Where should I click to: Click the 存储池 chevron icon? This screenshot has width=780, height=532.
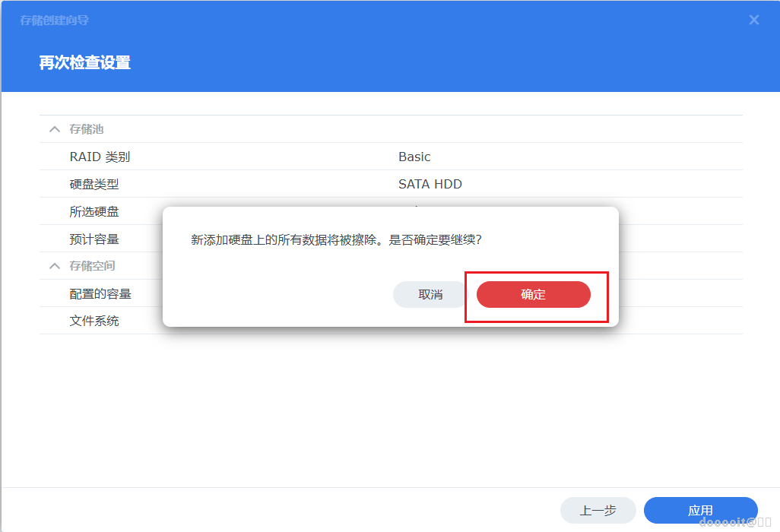point(53,128)
